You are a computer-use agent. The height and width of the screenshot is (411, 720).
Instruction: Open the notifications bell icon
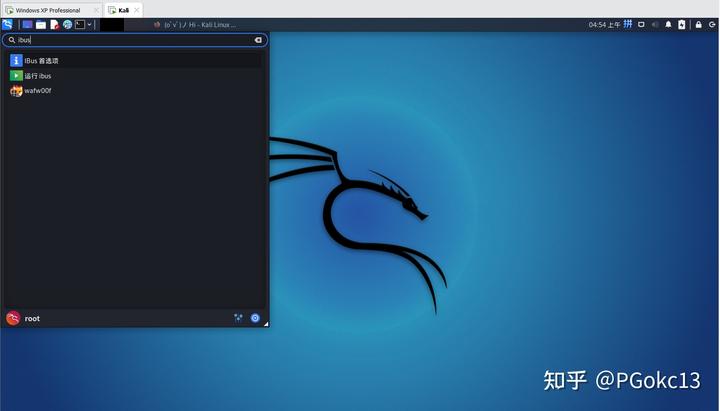[669, 25]
